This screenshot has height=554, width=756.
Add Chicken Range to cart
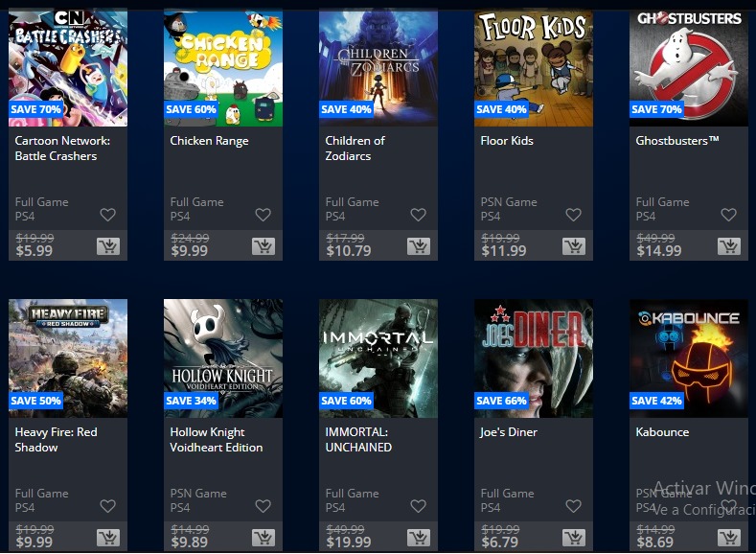point(263,246)
